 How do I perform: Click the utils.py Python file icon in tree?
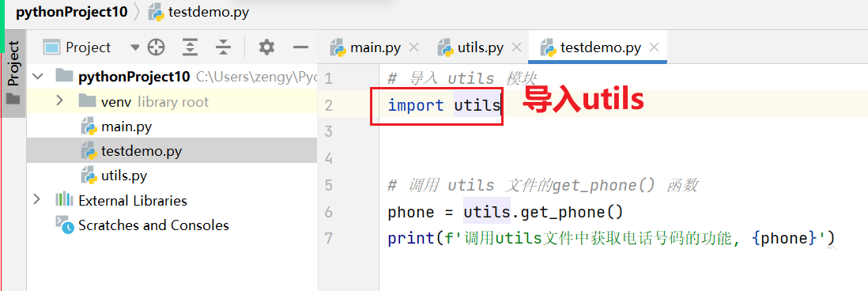pyautogui.click(x=89, y=176)
